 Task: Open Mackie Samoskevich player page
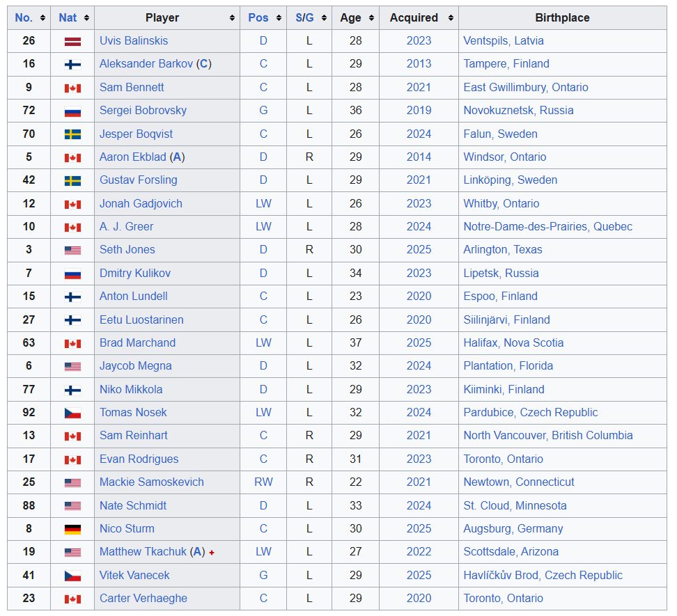coord(152,482)
